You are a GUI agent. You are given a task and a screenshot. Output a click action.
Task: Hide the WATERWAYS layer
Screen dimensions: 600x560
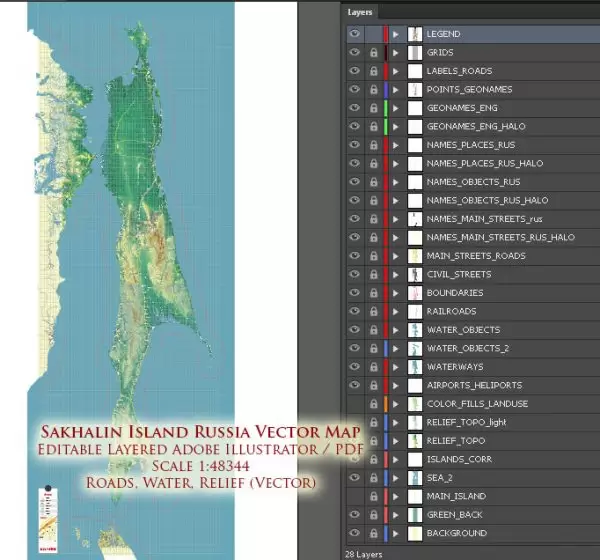tap(355, 366)
